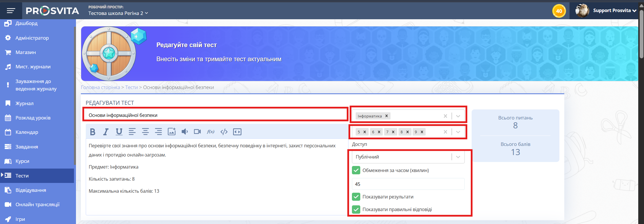Open the subject dropdown with Інформатика
This screenshot has height=224, width=644.
pyautogui.click(x=458, y=116)
